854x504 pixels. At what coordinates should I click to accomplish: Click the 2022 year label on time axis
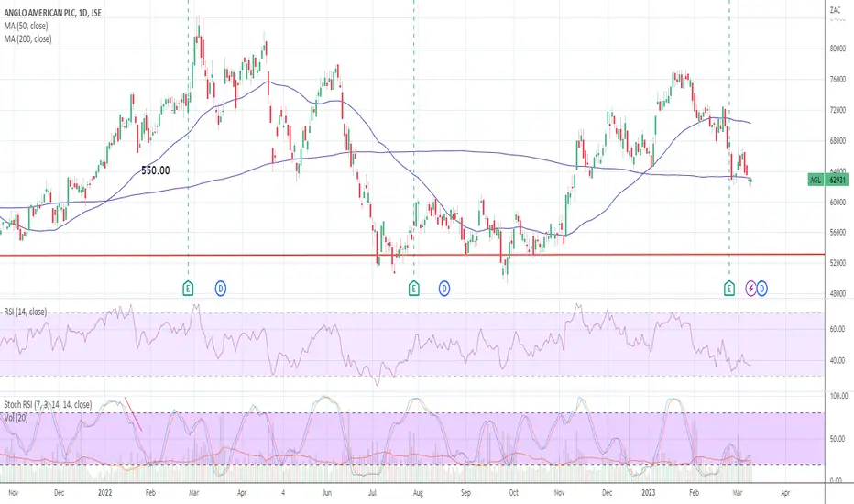pyautogui.click(x=105, y=493)
